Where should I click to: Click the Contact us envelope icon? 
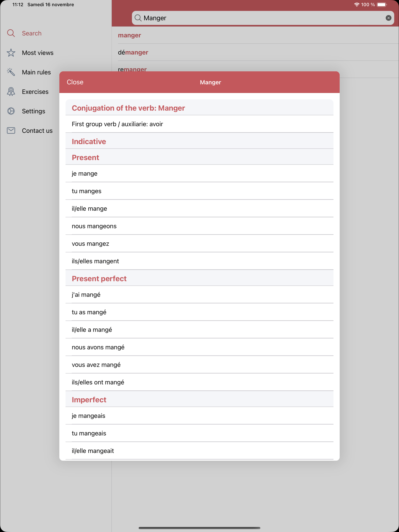(11, 131)
